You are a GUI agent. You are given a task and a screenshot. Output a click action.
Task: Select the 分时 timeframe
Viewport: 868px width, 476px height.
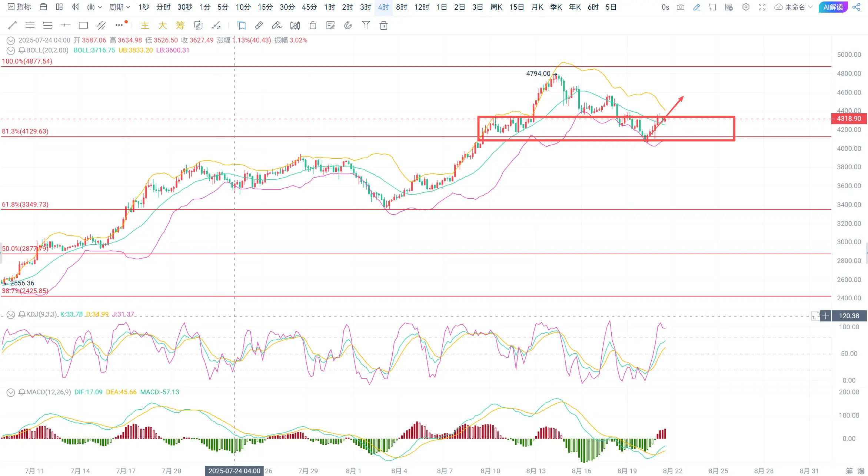163,7
